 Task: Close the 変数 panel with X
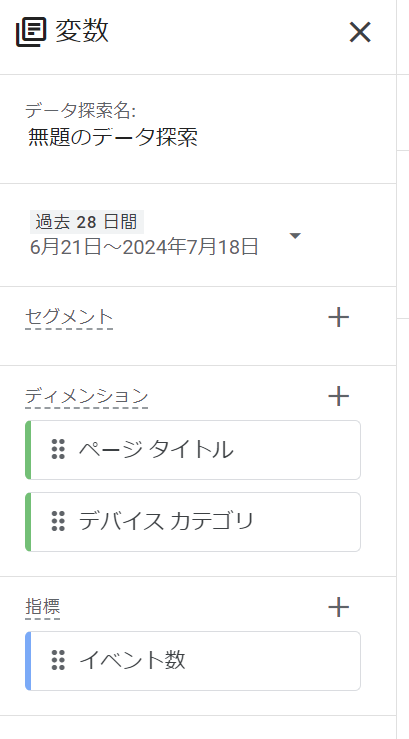[x=360, y=33]
